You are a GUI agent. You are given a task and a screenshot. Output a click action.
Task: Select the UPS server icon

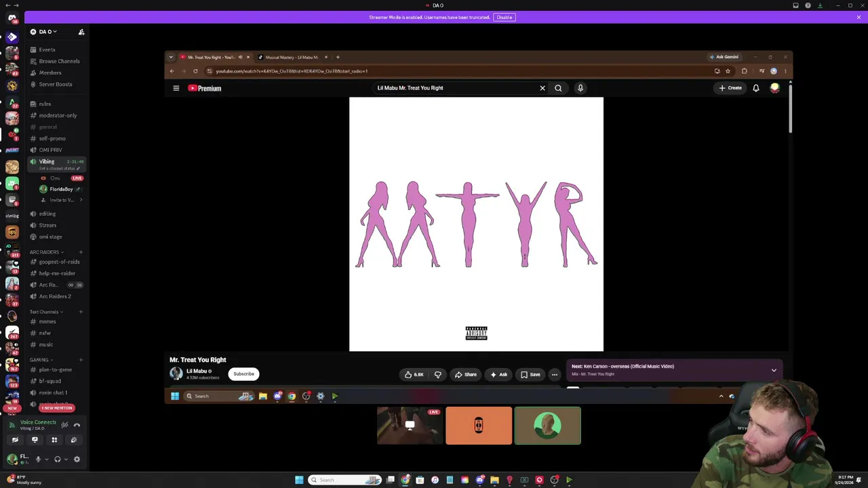click(x=12, y=232)
